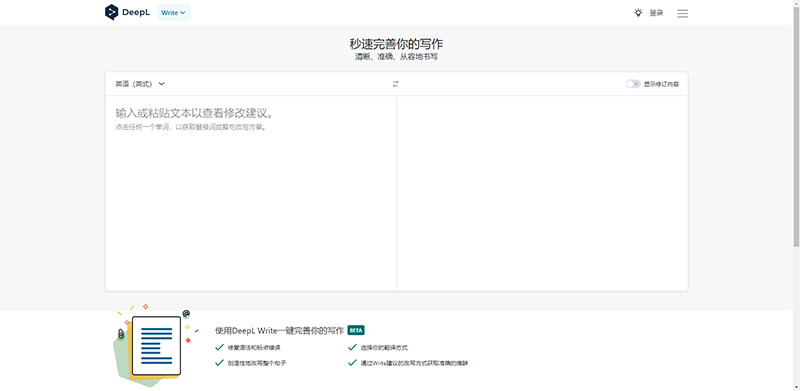Click the swap arrows icon between panels

click(x=395, y=84)
